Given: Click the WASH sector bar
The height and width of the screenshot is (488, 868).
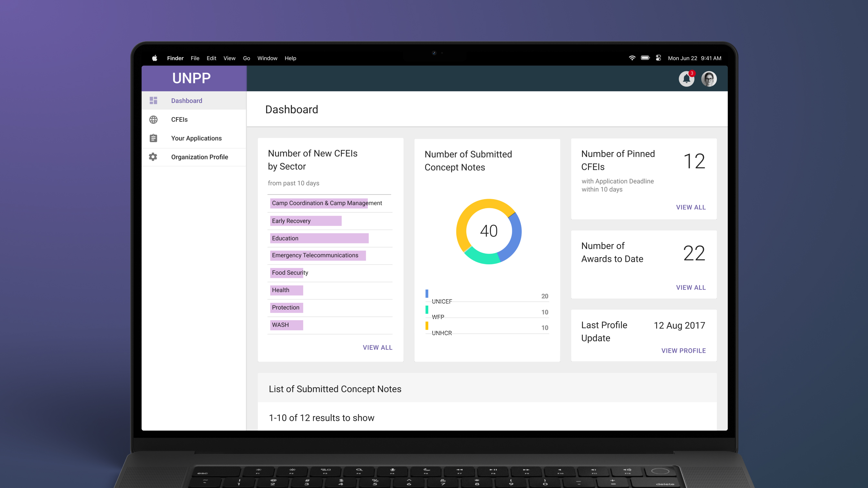Looking at the screenshot, I should [x=286, y=325].
